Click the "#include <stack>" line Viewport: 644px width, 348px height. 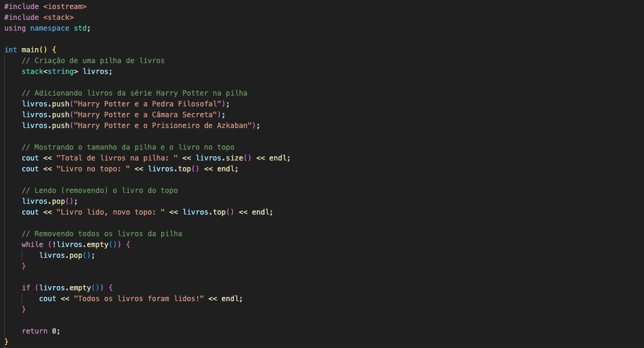pyautogui.click(x=39, y=17)
